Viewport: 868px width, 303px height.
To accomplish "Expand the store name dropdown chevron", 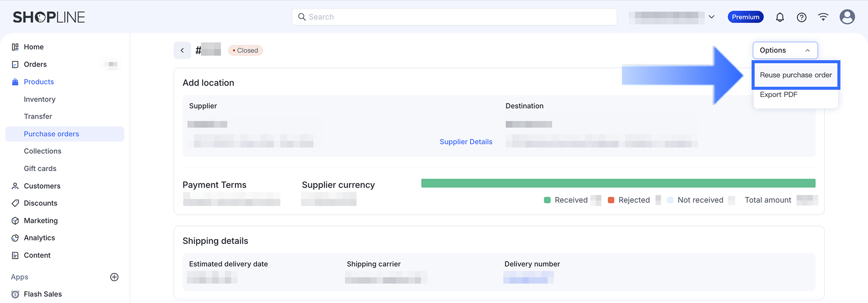I will click(711, 17).
